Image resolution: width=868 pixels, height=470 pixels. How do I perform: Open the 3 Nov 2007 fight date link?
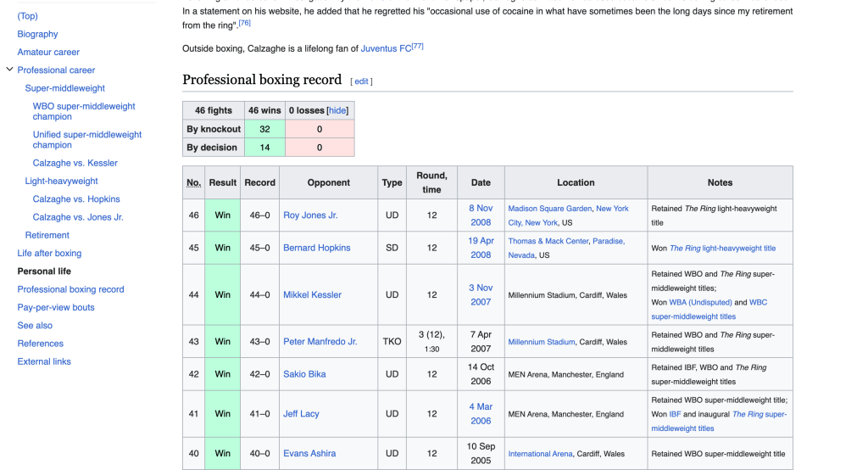click(481, 295)
